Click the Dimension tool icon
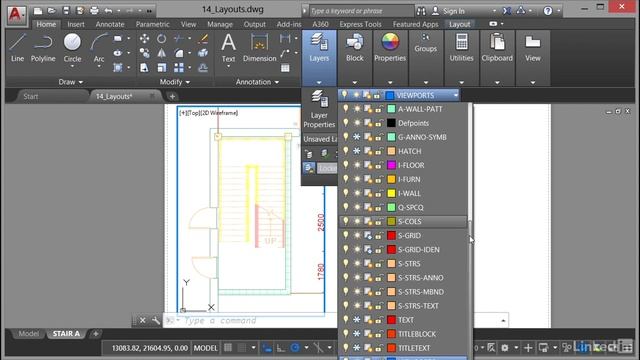640x360 pixels. point(259,47)
